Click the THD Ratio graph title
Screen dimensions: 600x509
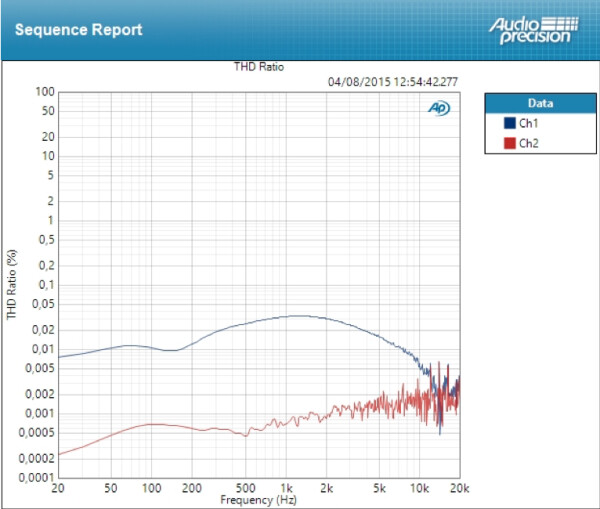click(258, 68)
